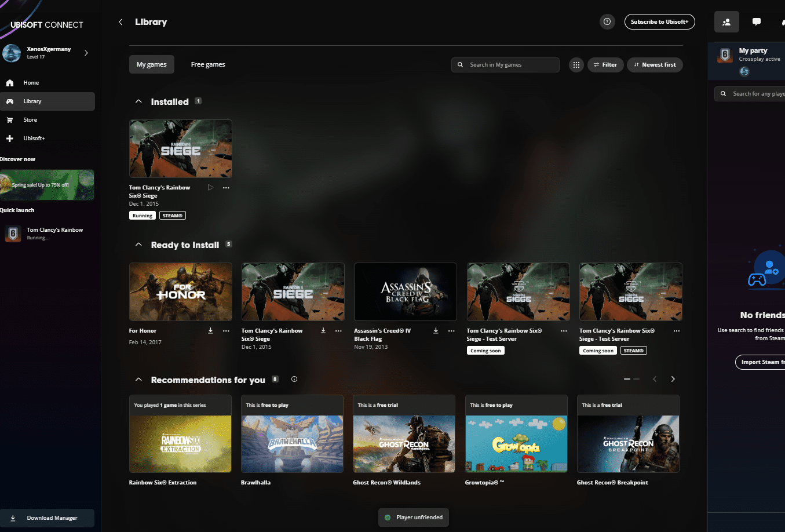785x532 pixels.
Task: Show next recommendations with right arrow
Action: 673,379
